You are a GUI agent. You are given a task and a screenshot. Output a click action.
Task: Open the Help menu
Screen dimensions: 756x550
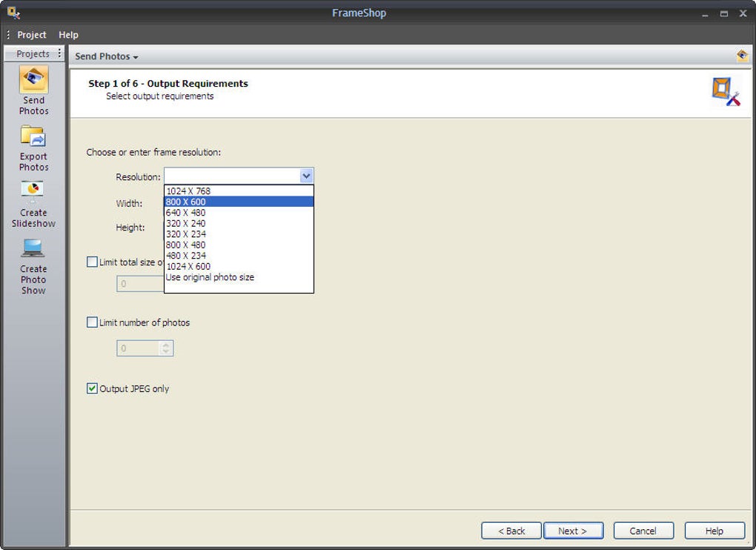click(x=68, y=35)
